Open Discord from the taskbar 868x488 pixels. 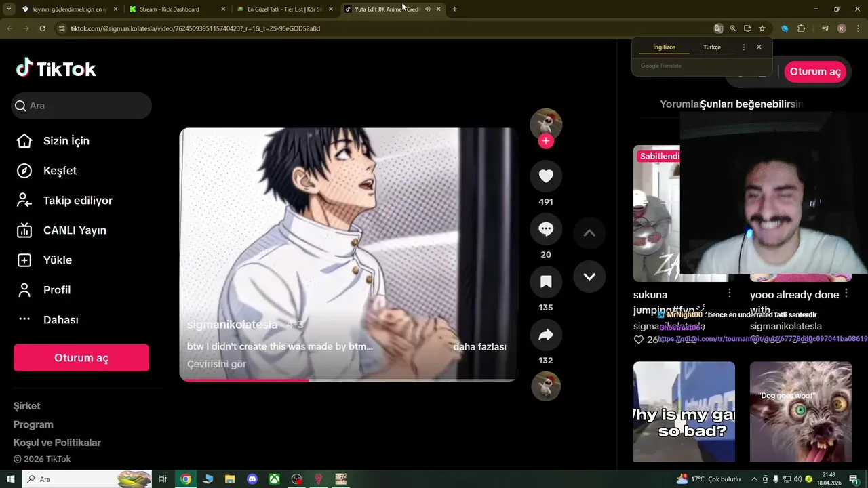click(252, 479)
